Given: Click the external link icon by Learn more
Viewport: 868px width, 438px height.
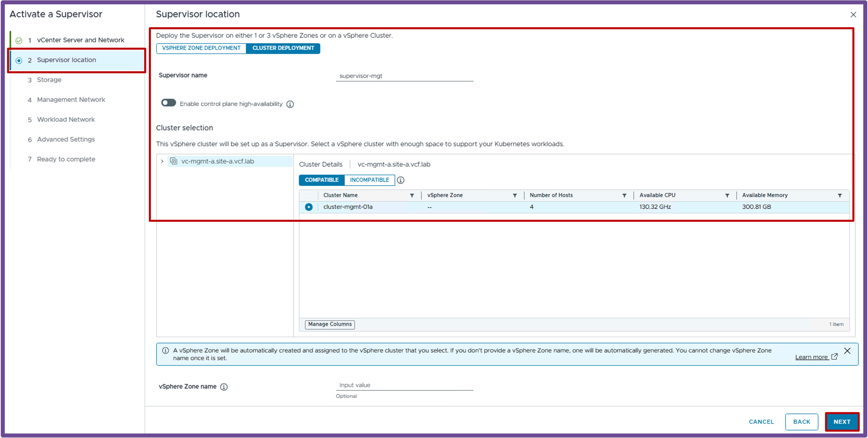Looking at the screenshot, I should [834, 356].
